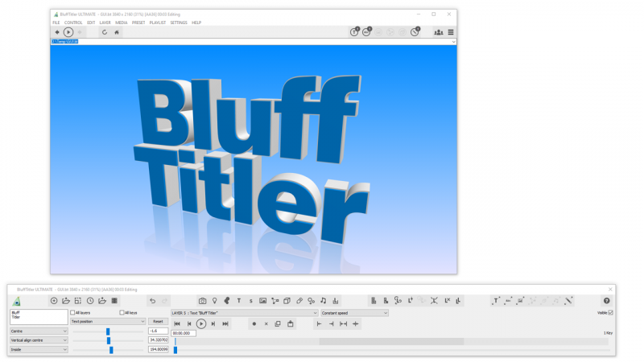This screenshot has width=644, height=362.
Task: Click the set resolution frame icon
Action: tap(78, 301)
